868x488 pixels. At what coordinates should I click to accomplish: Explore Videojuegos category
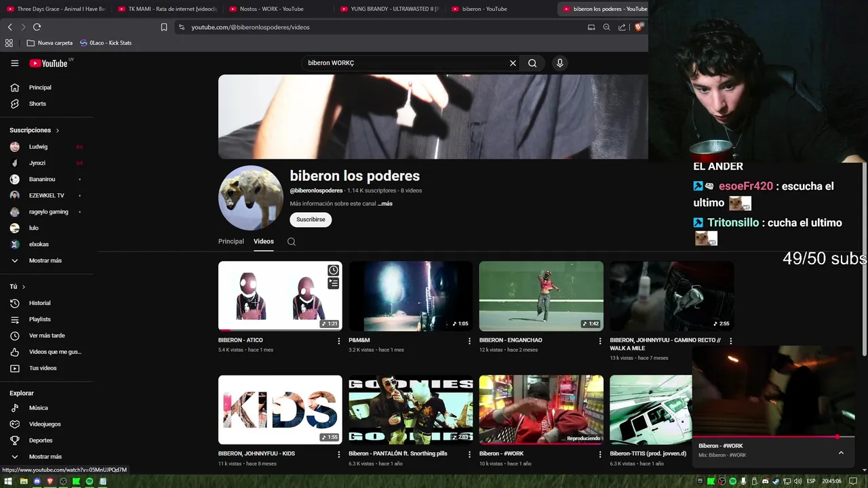coord(46,424)
